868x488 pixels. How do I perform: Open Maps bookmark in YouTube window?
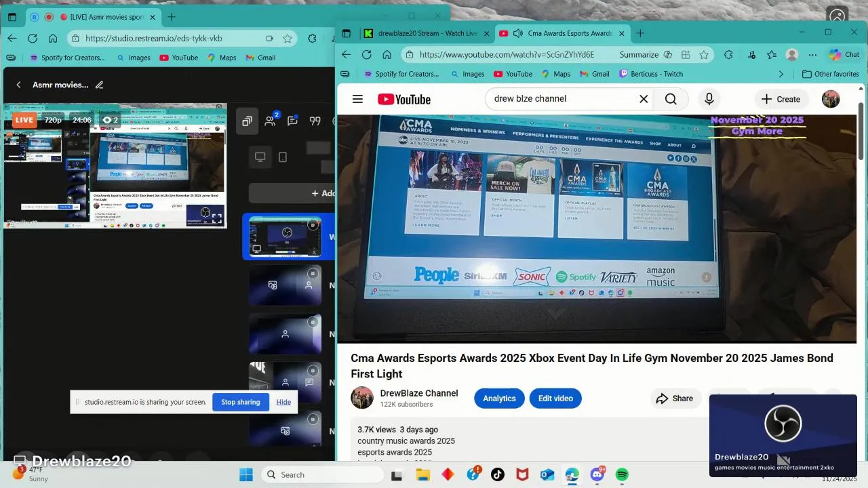point(555,74)
